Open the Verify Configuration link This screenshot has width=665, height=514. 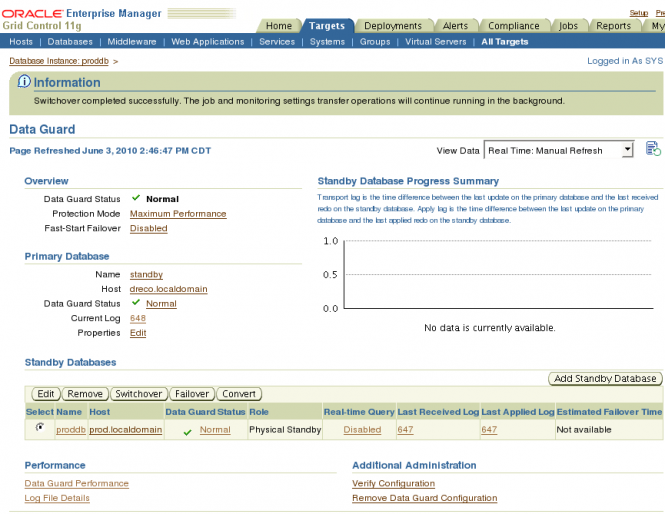coord(393,483)
